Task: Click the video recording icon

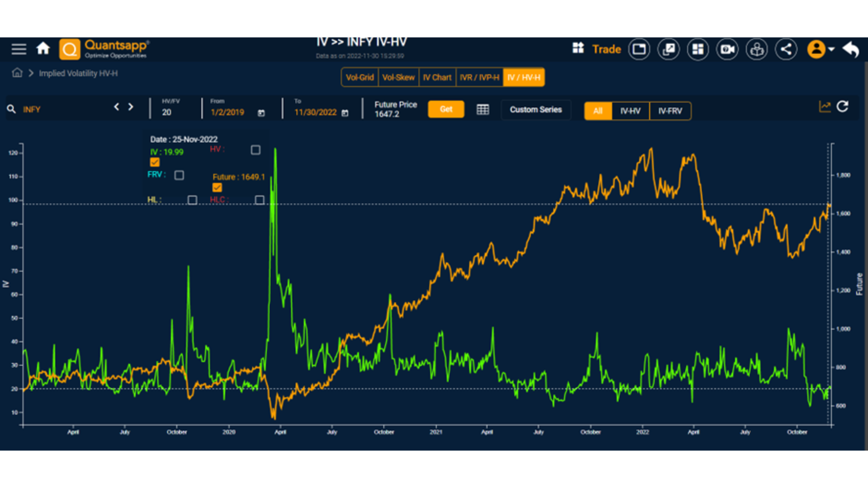Action: pos(727,49)
